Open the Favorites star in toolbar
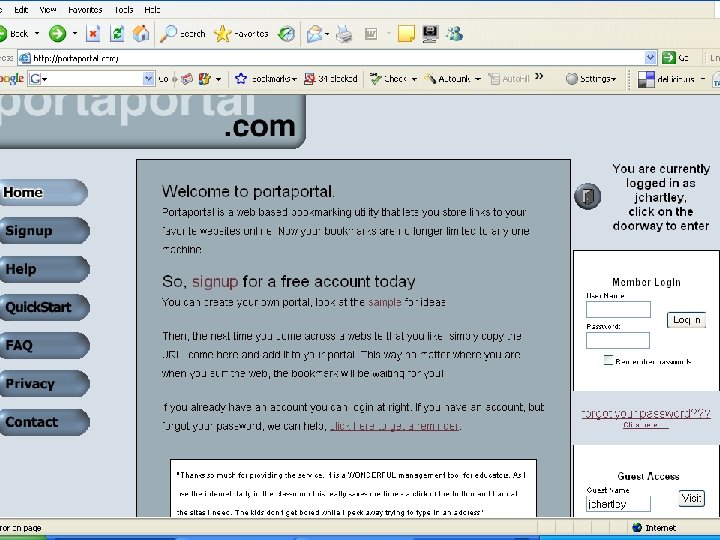This screenshot has height=540, width=720. click(x=241, y=34)
